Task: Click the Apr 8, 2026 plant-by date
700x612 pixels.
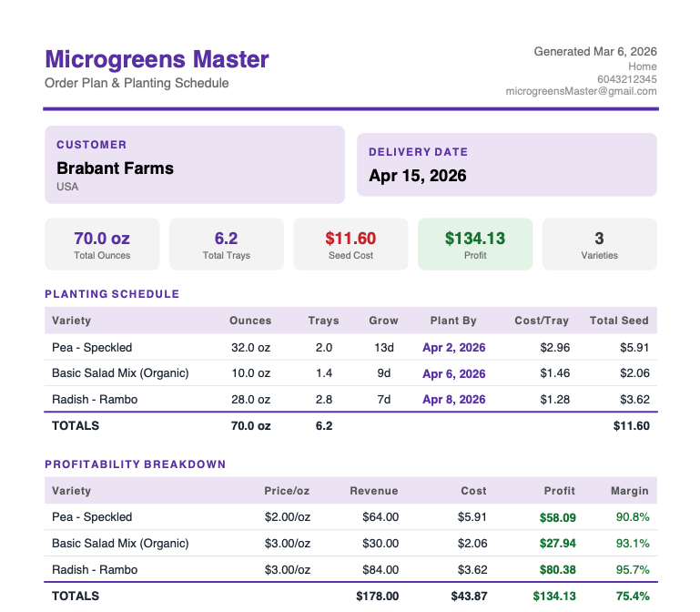Action: 453,400
